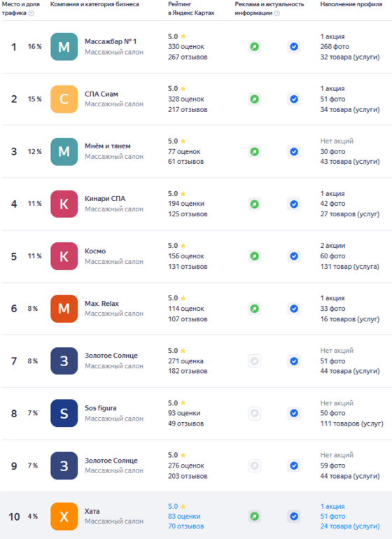Open the '70 отзывов' link in the Хата row
The width and height of the screenshot is (392, 539).
point(185,526)
